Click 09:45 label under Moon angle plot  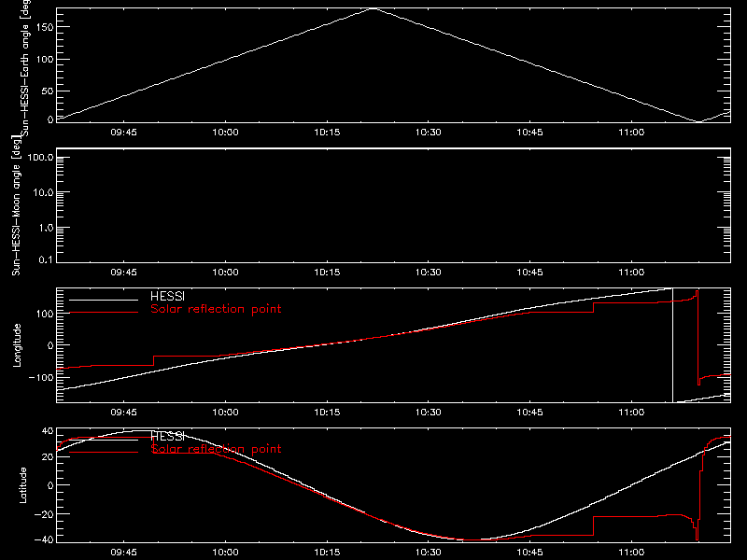tap(123, 272)
